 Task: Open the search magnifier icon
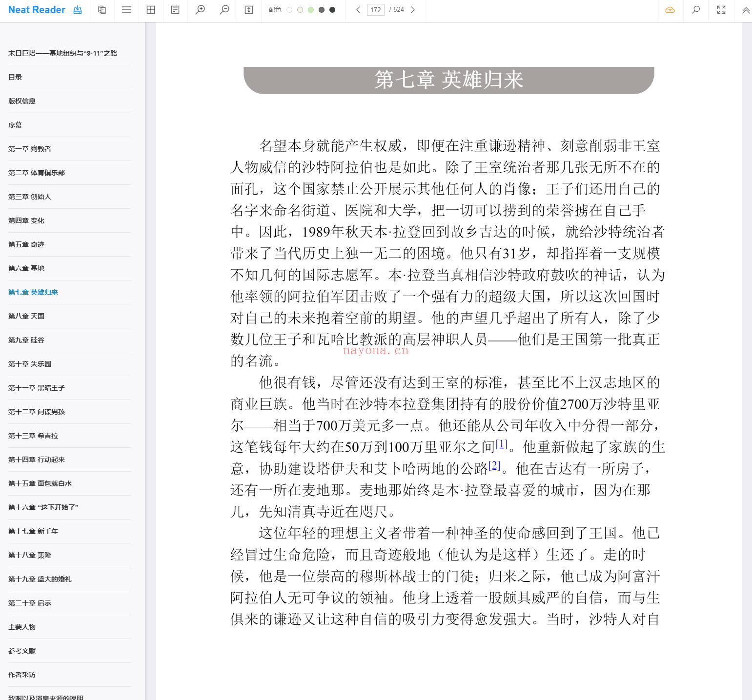pos(696,10)
